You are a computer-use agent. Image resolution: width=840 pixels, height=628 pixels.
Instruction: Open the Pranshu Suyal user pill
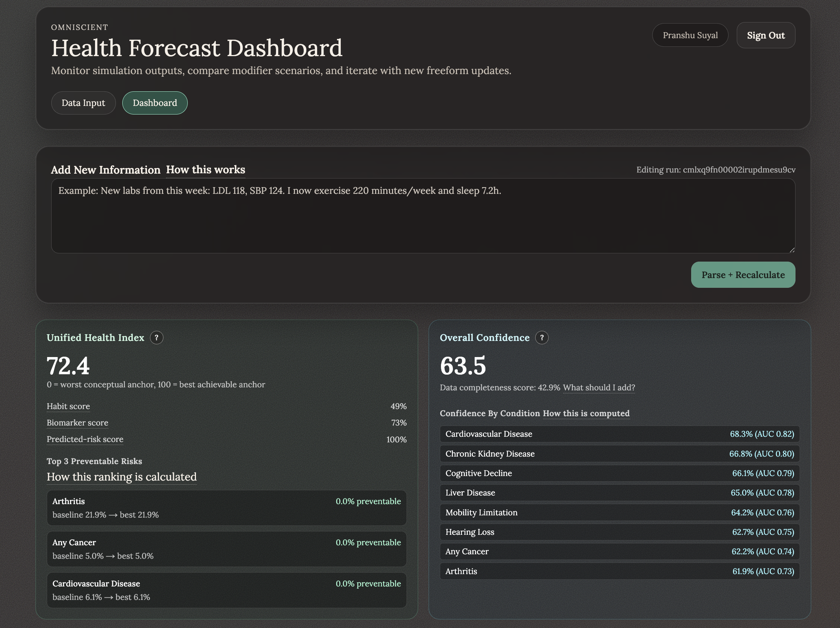(x=690, y=35)
